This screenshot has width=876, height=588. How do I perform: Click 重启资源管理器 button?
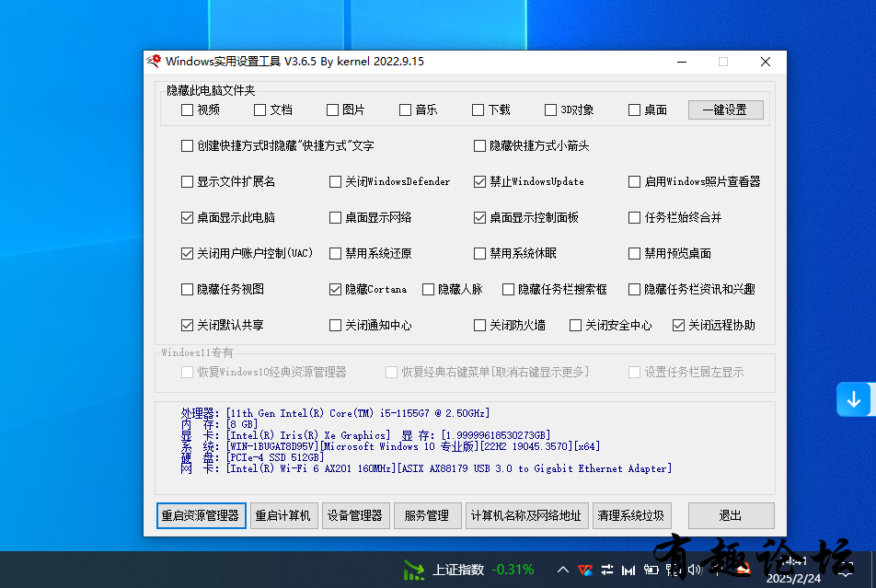point(202,515)
